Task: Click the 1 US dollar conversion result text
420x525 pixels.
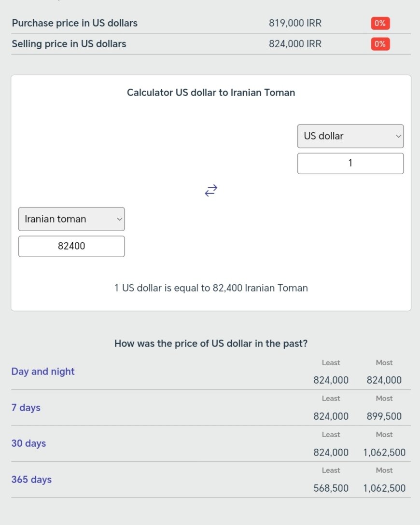Action: click(211, 288)
